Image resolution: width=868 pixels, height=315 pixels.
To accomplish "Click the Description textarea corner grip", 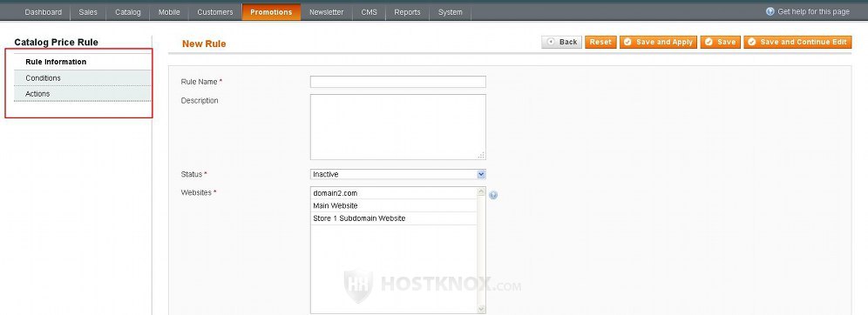I will point(482,156).
